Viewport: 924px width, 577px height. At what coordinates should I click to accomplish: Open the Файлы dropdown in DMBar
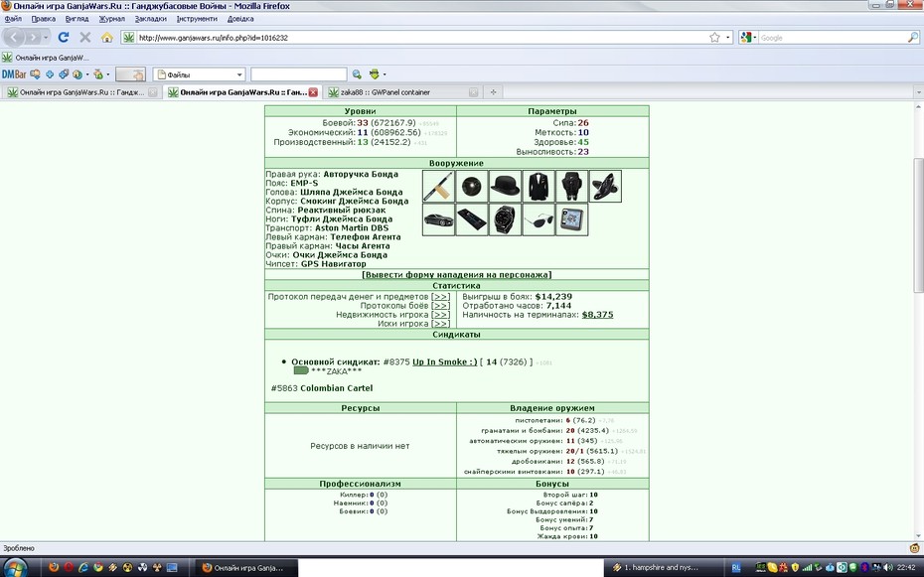199,74
